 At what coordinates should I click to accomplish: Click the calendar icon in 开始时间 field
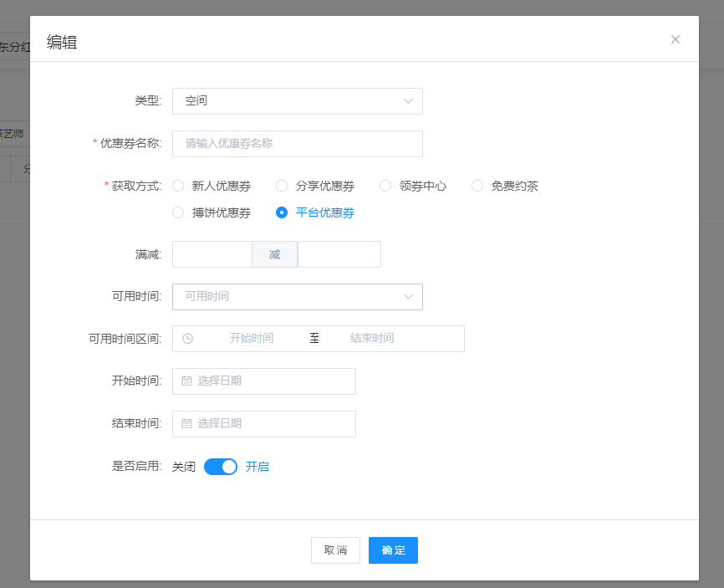(187, 381)
